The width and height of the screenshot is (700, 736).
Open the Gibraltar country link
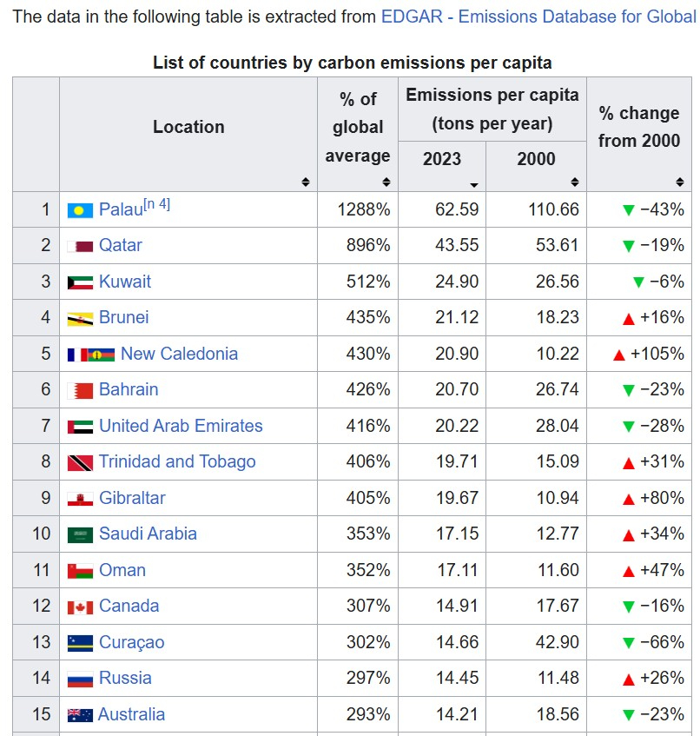(132, 498)
